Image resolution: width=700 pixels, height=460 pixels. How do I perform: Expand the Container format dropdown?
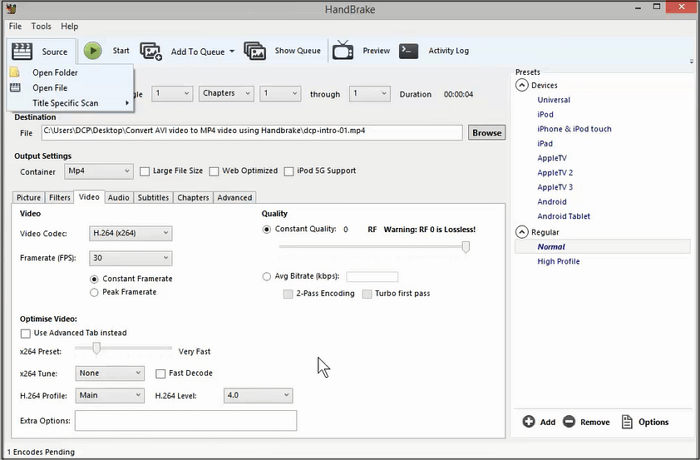tap(98, 171)
